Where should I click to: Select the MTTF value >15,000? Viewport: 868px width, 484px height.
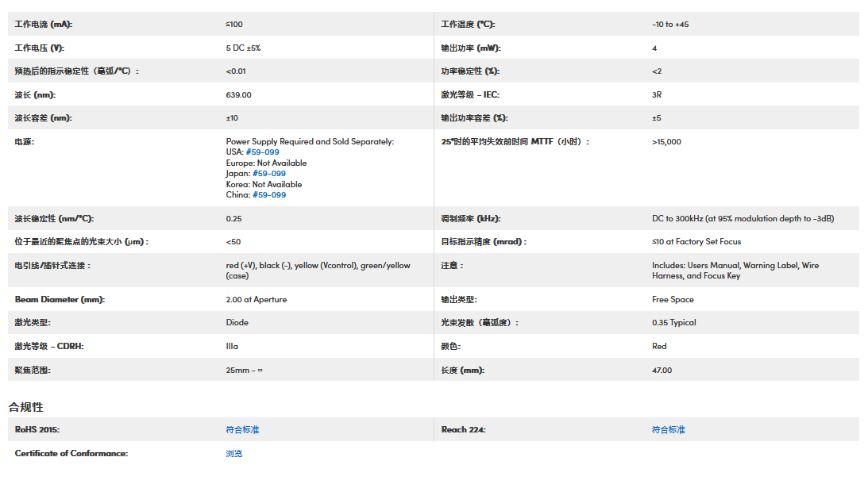point(666,142)
